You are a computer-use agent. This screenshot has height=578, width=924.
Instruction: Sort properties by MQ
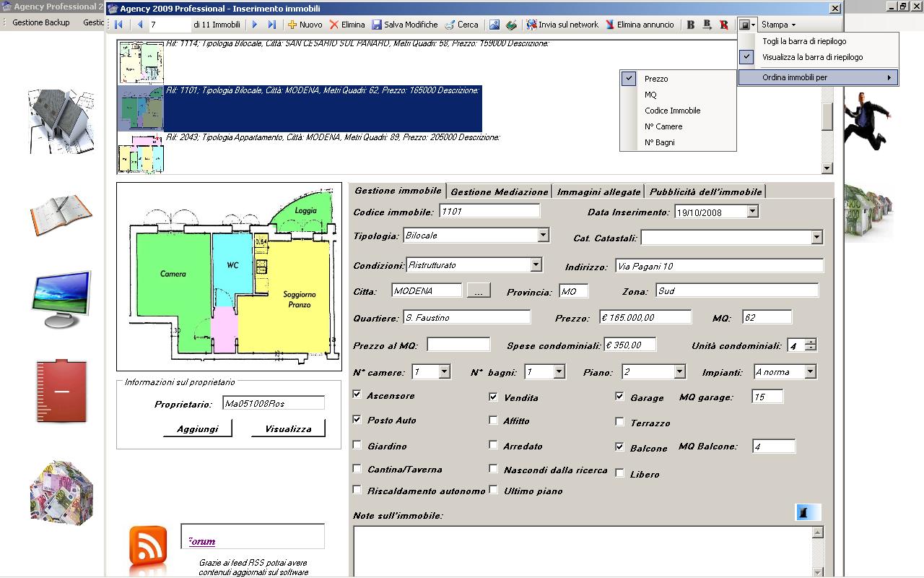[678, 95]
